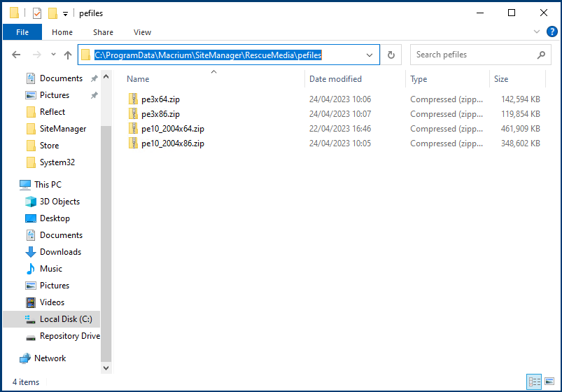Open recent locations dropdown arrow
Viewport: 562px width, 392px height.
click(x=53, y=55)
